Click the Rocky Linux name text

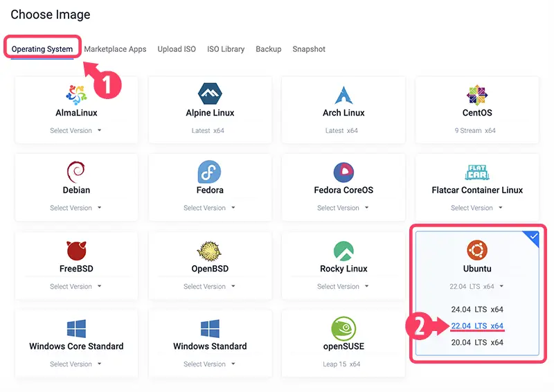point(343,269)
